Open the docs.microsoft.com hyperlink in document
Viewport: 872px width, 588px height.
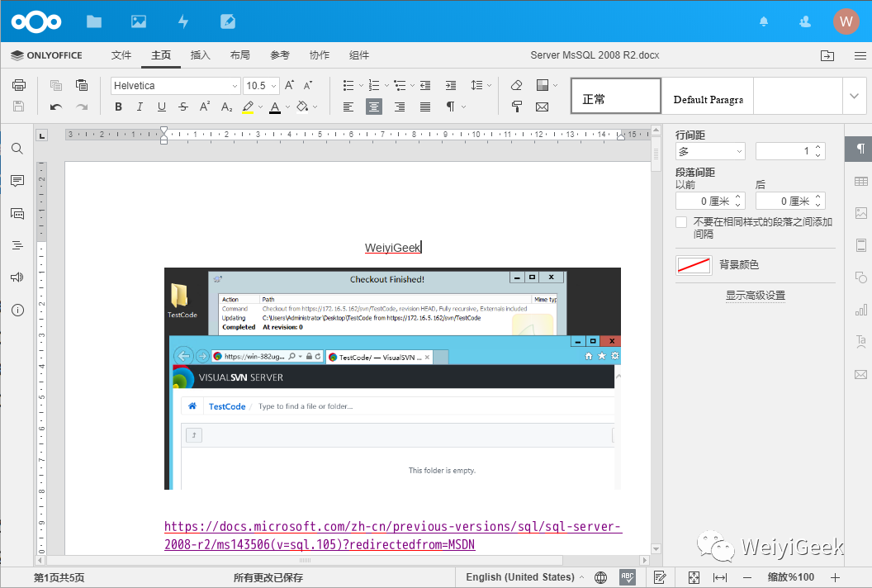[x=392, y=535]
